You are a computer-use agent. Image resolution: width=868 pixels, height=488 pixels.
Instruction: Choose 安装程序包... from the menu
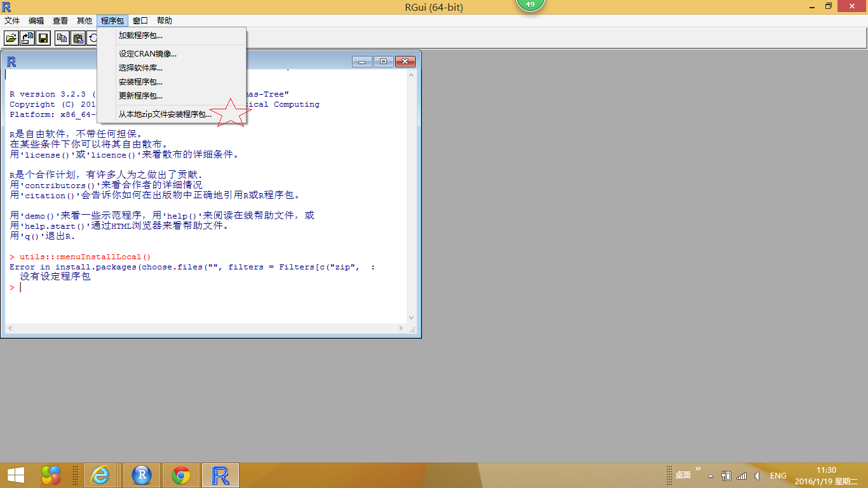coord(172,82)
